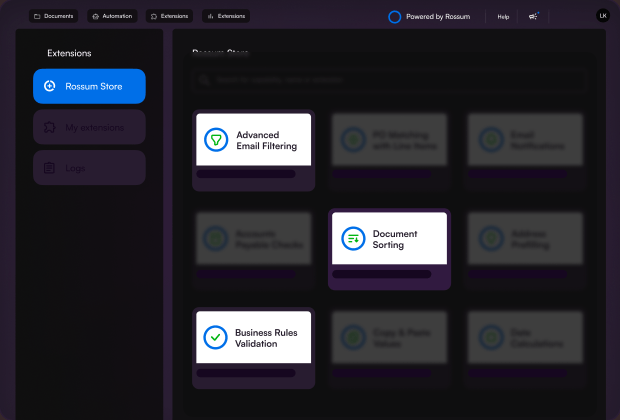Click the puzzle icon beside My extensions
Image resolution: width=620 pixels, height=420 pixels.
click(49, 127)
